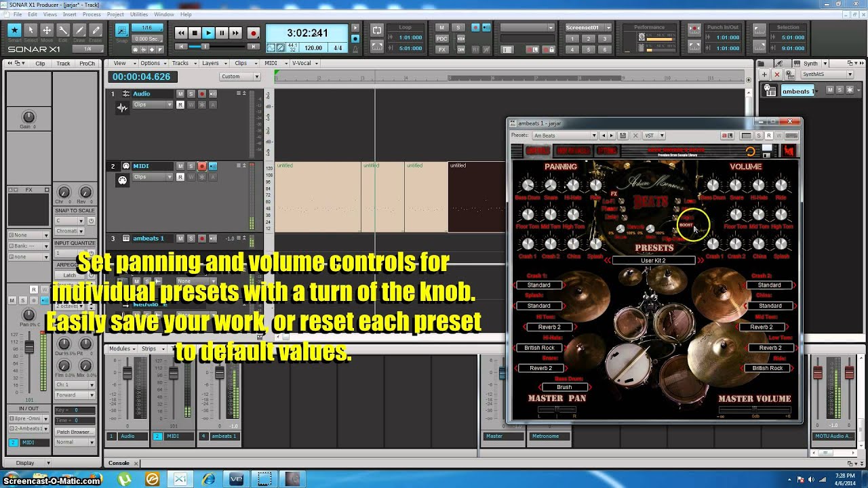Image resolution: width=868 pixels, height=488 pixels.
Task: Click the Now time 3:02:241 display
Action: [307, 33]
